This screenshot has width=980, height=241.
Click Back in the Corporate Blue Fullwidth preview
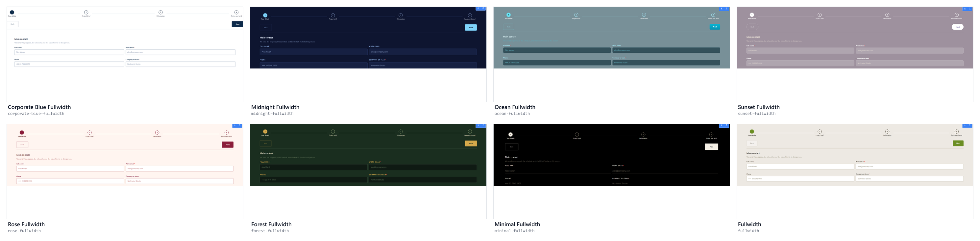pyautogui.click(x=12, y=24)
